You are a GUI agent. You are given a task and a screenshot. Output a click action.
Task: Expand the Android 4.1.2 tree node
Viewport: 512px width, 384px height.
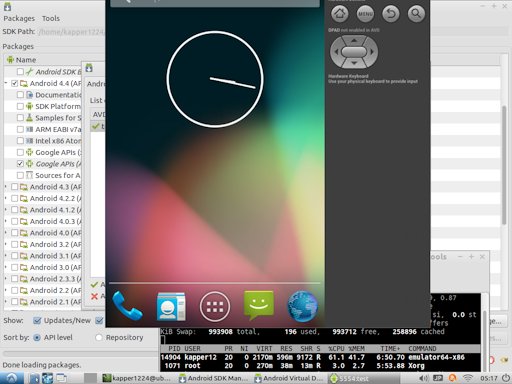(x=6, y=210)
